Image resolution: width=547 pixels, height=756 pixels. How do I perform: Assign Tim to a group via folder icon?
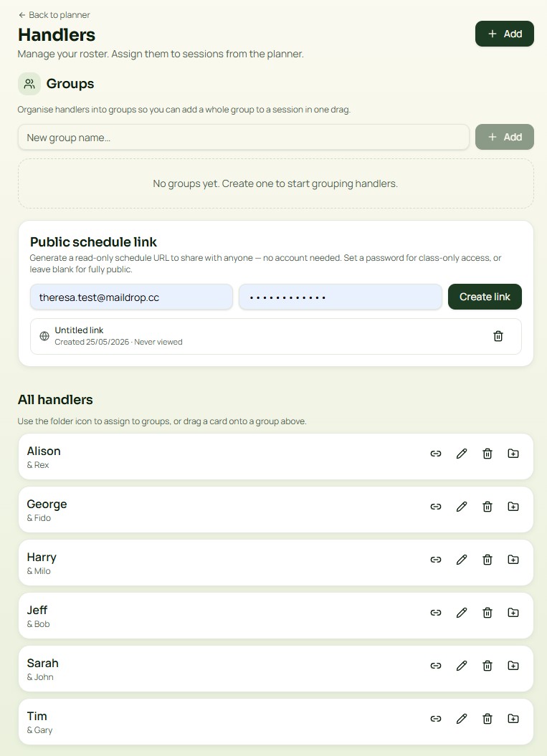tap(513, 719)
